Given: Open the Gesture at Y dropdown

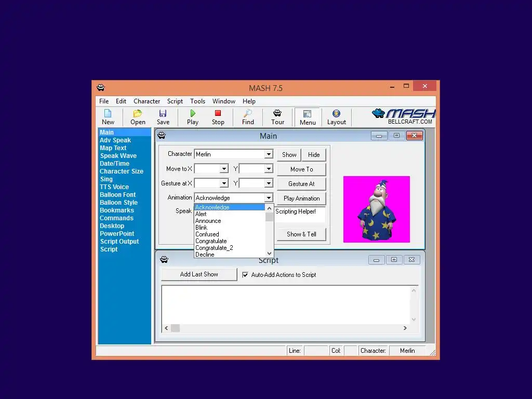Looking at the screenshot, I should (x=269, y=183).
